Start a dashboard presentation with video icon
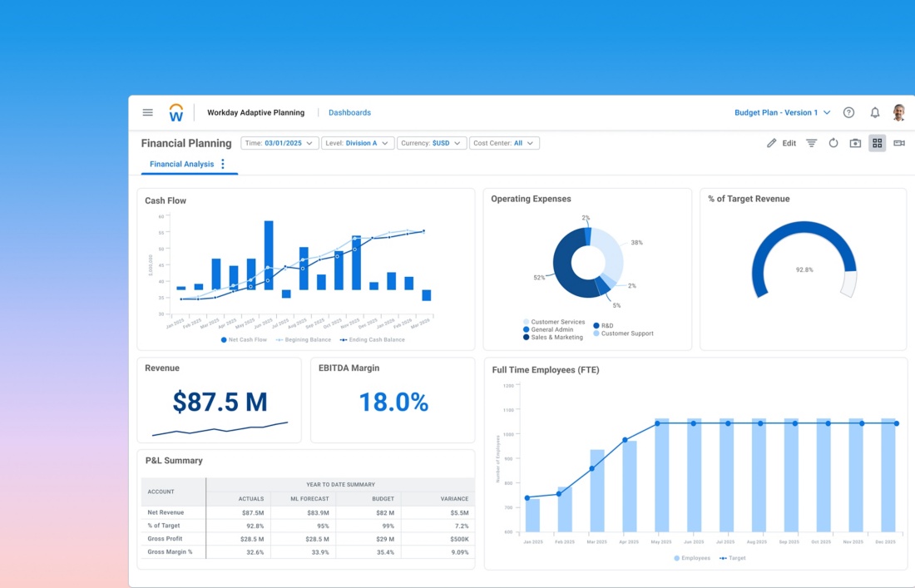915x588 pixels. (x=899, y=142)
